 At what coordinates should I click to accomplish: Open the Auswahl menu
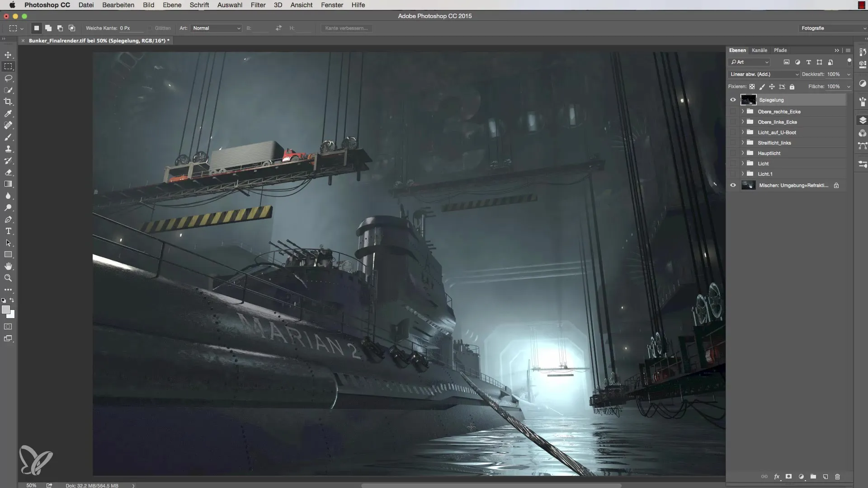coord(230,5)
